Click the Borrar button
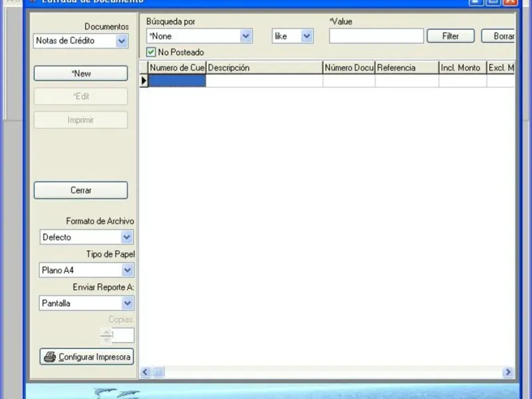Image resolution: width=532 pixels, height=399 pixels. point(498,36)
